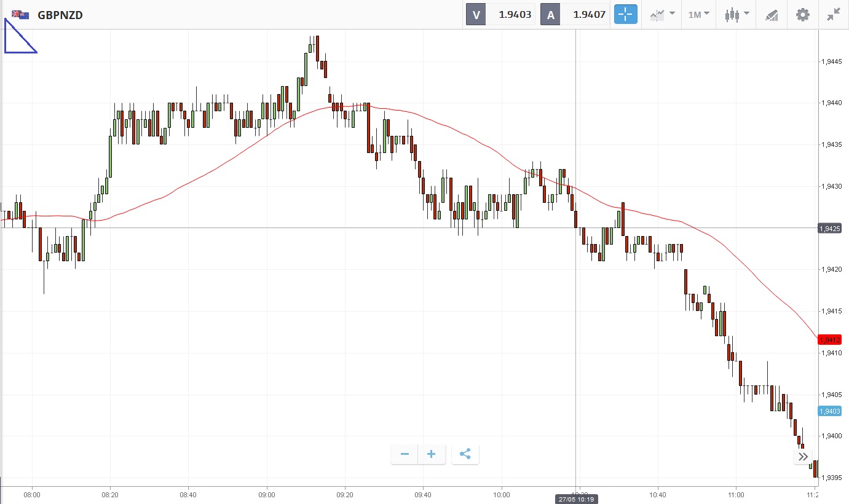Click the blue 1,9403 current price label
The height and width of the screenshot is (504, 849).
pyautogui.click(x=829, y=411)
